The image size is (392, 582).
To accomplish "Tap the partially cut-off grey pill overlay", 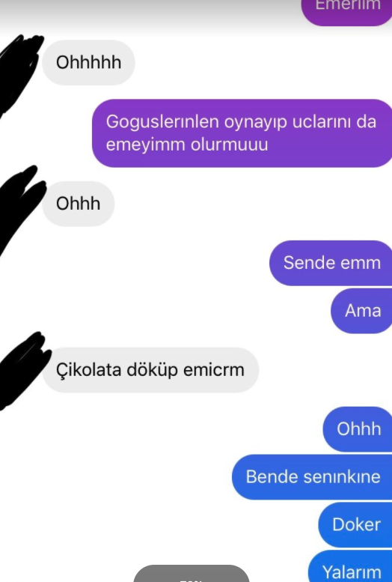I will pos(192,574).
